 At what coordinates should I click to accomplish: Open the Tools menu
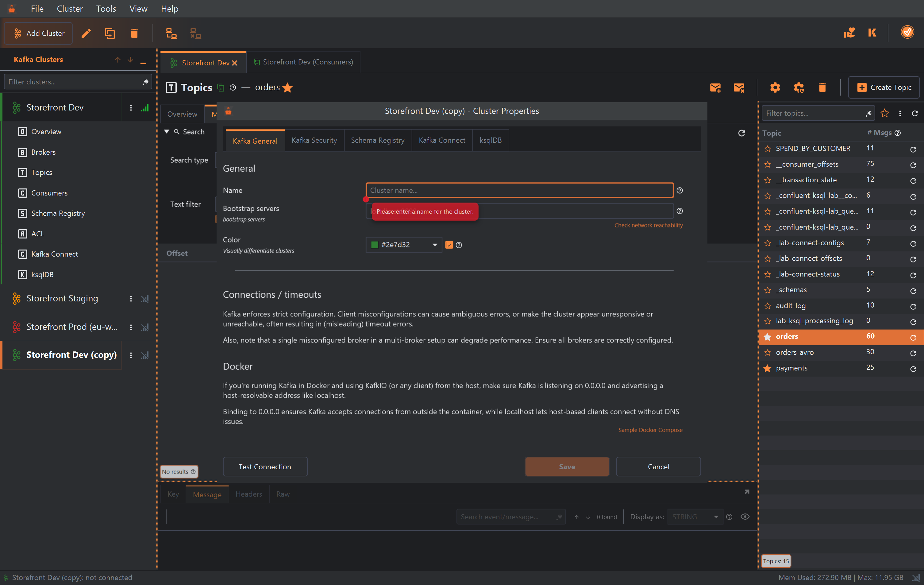[x=106, y=9]
